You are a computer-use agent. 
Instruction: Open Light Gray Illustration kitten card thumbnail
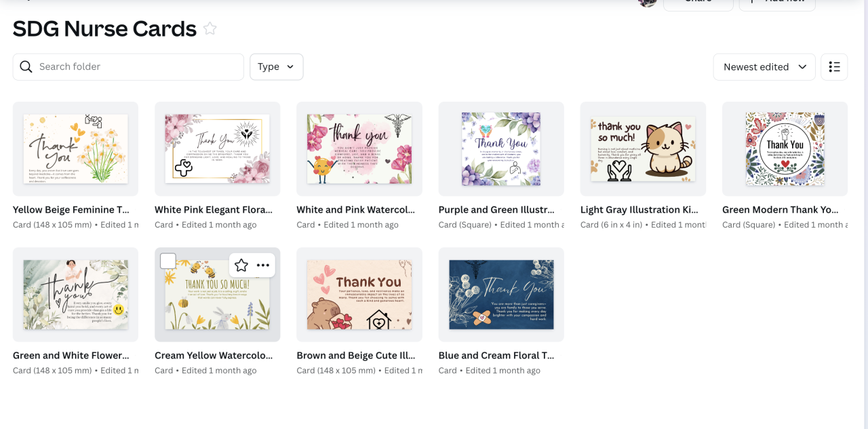[x=643, y=149]
